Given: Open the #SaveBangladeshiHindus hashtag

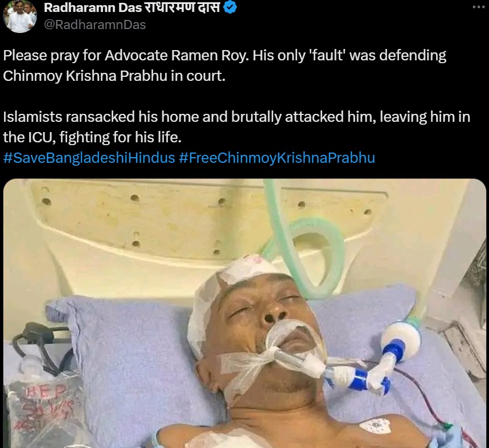Looking at the screenshot, I should (x=89, y=158).
